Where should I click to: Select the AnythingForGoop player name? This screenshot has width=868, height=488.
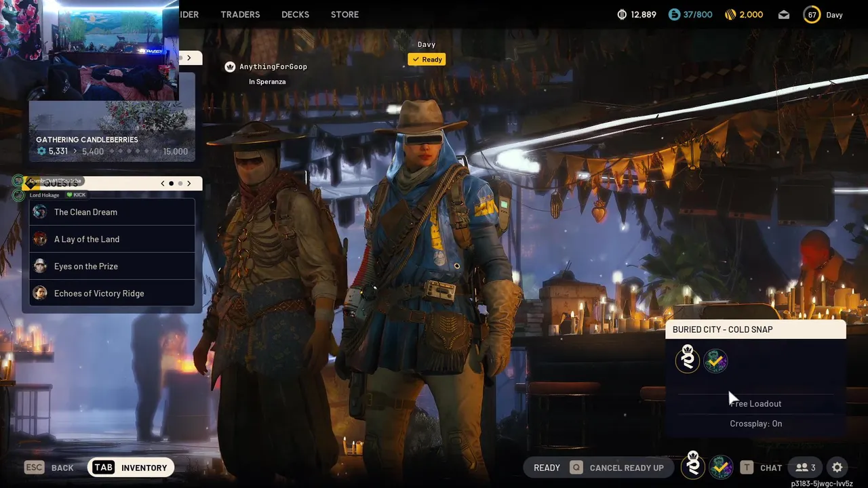pyautogui.click(x=273, y=66)
